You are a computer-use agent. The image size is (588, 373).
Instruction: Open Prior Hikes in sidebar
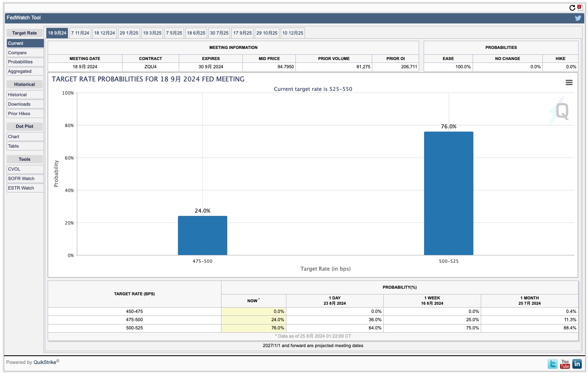pyautogui.click(x=19, y=114)
